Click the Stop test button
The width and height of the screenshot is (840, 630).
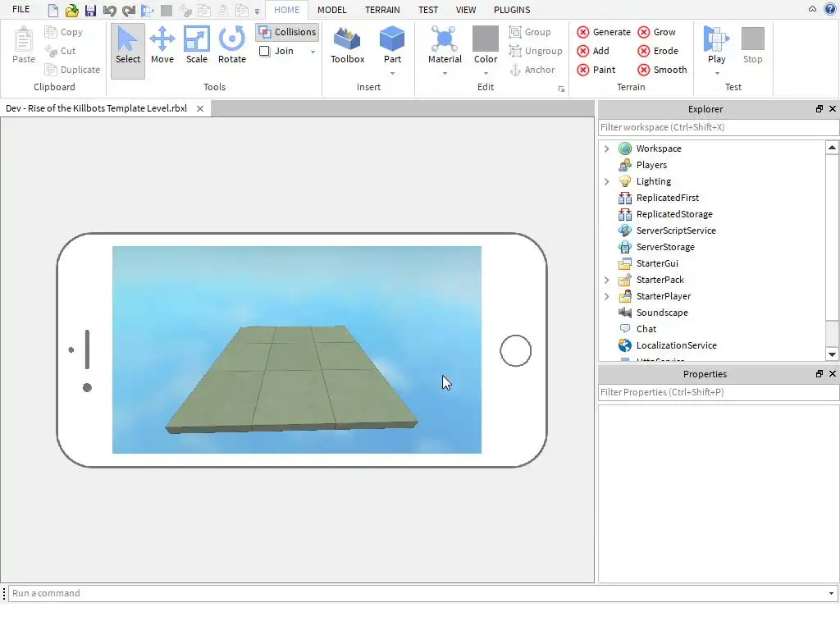click(753, 46)
